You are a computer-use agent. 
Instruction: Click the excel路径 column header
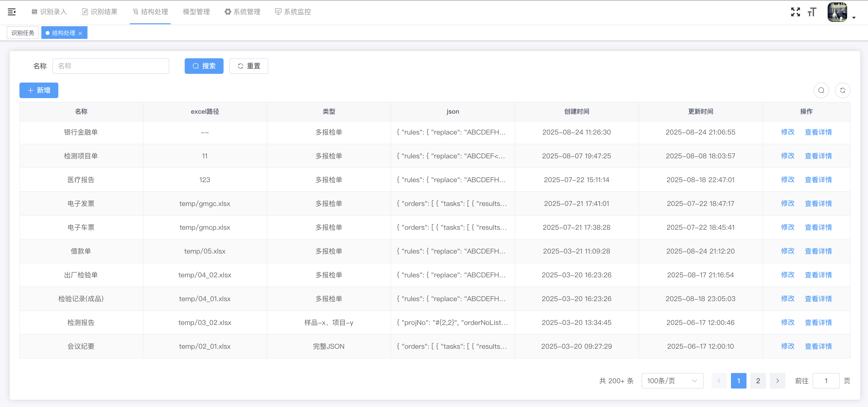pyautogui.click(x=205, y=111)
